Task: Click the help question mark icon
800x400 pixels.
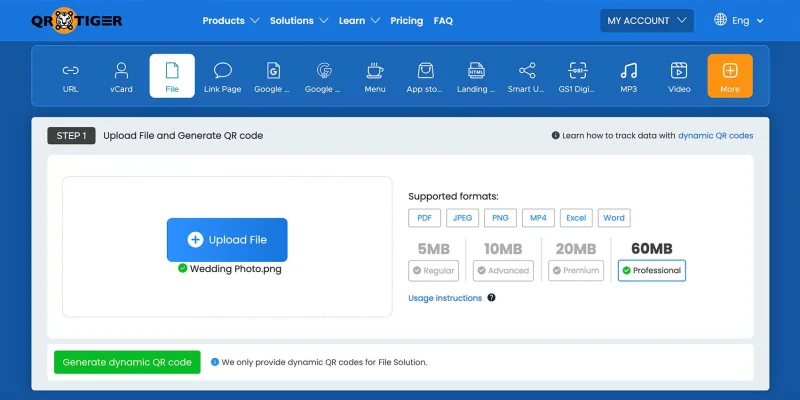Action: (491, 297)
